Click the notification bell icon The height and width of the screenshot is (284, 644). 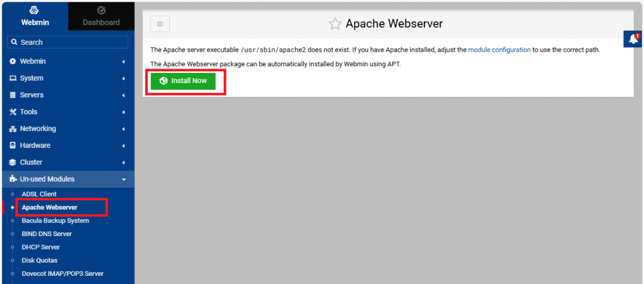[633, 40]
